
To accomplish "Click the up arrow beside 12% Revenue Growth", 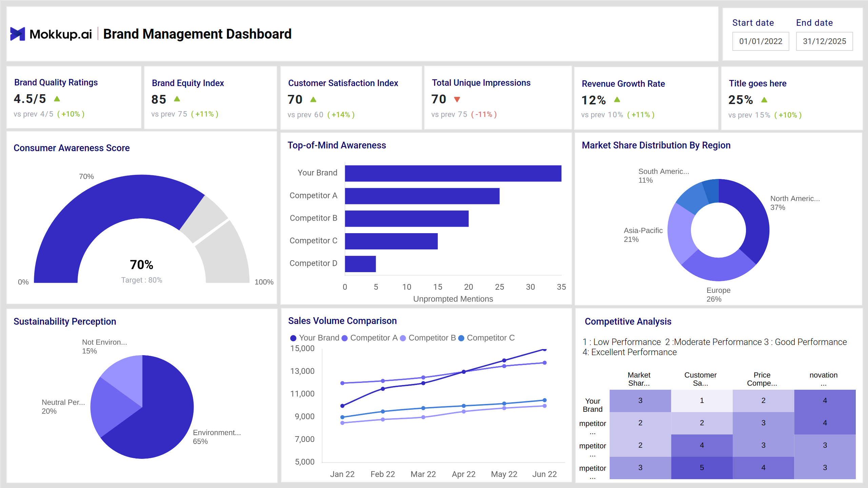I will coord(617,100).
